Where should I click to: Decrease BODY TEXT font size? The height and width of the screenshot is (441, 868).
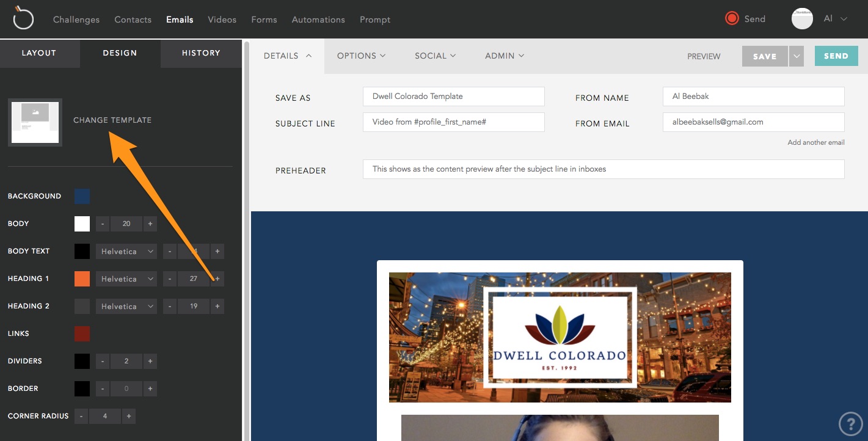click(x=170, y=251)
